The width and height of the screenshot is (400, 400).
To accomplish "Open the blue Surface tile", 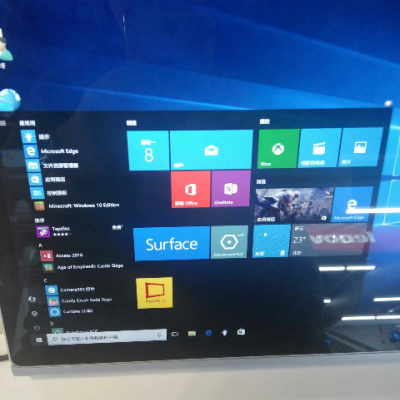I will pos(172,244).
